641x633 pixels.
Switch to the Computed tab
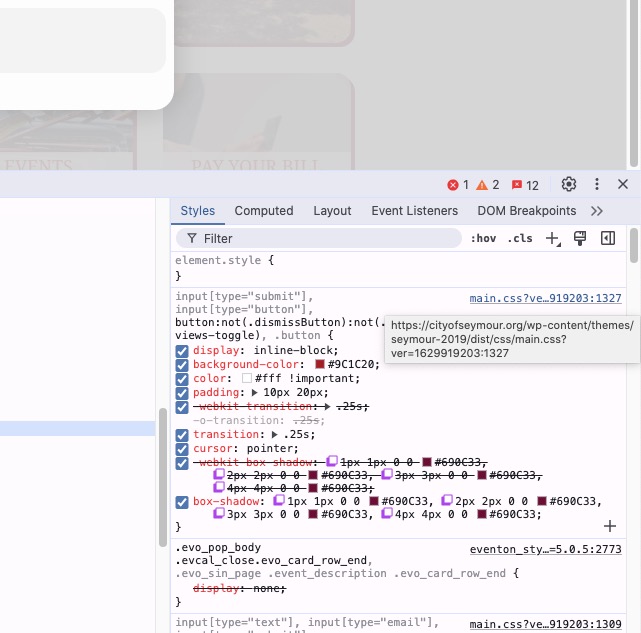click(264, 211)
